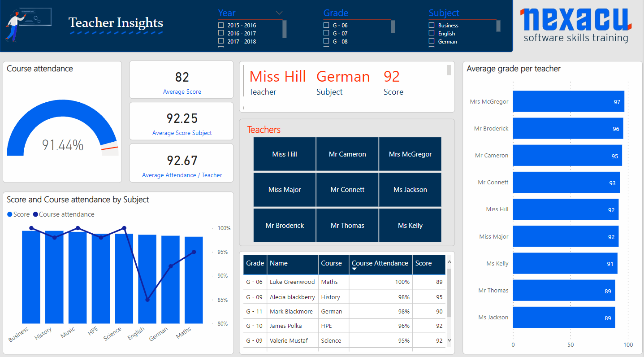Enable the German subject filter

[432, 41]
